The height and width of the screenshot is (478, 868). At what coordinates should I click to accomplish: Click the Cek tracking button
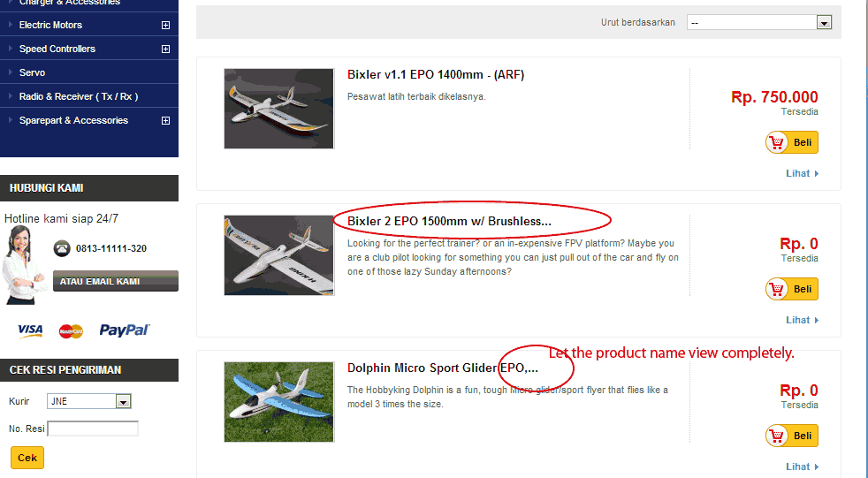(x=27, y=458)
